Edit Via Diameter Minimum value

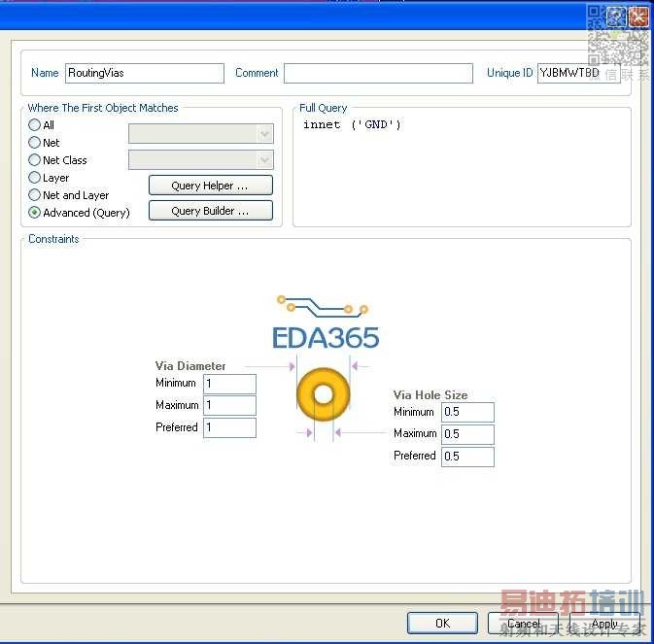click(x=229, y=384)
